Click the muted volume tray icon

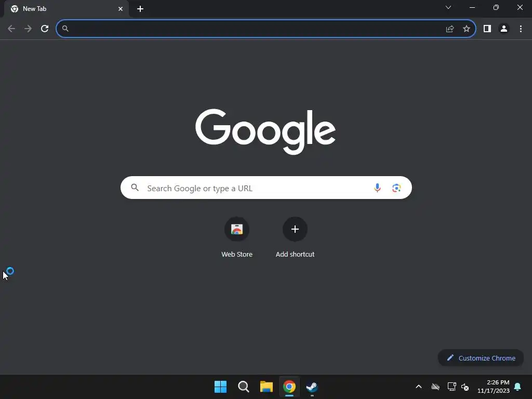click(x=465, y=387)
